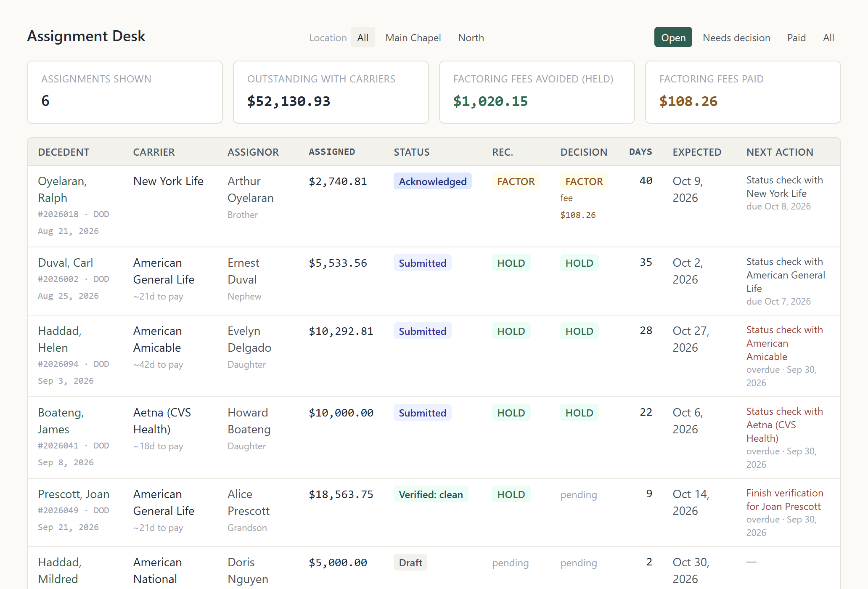Filter by Main Chapel location

[413, 37]
